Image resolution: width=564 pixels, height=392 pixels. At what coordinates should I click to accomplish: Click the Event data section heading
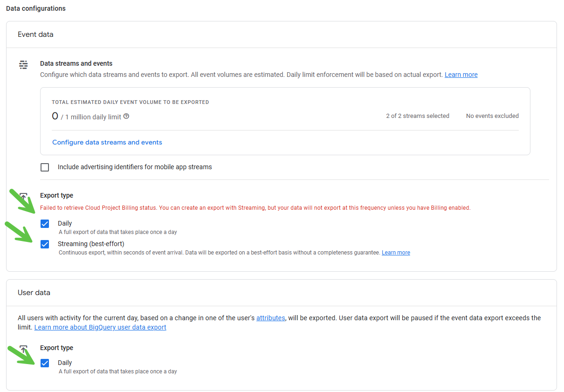(x=35, y=34)
